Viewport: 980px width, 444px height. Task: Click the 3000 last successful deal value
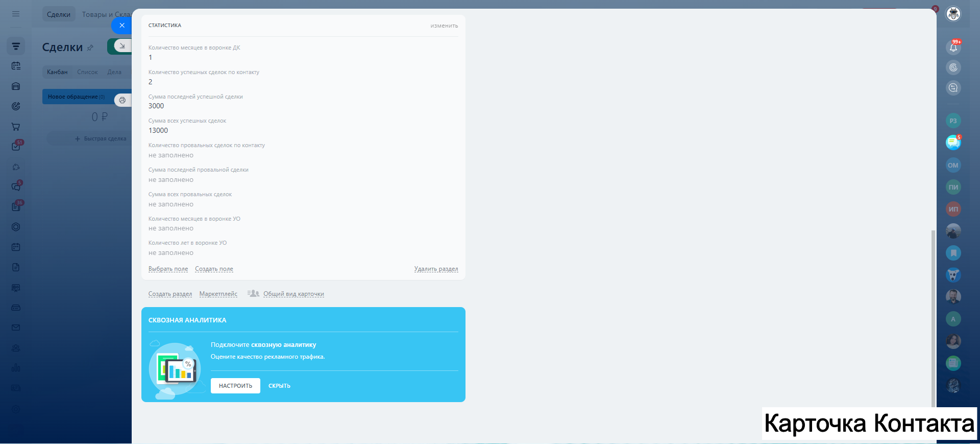pyautogui.click(x=156, y=106)
